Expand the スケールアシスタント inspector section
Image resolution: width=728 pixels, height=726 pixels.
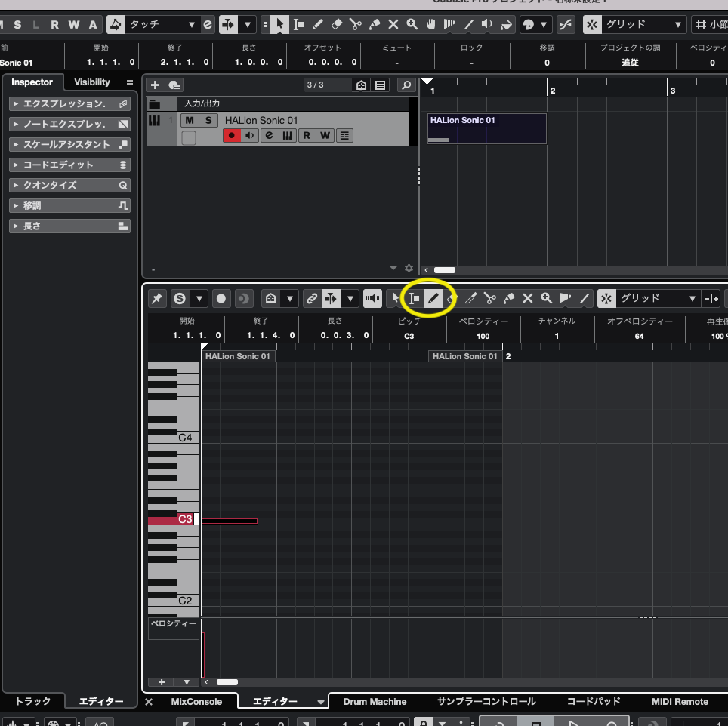[69, 144]
